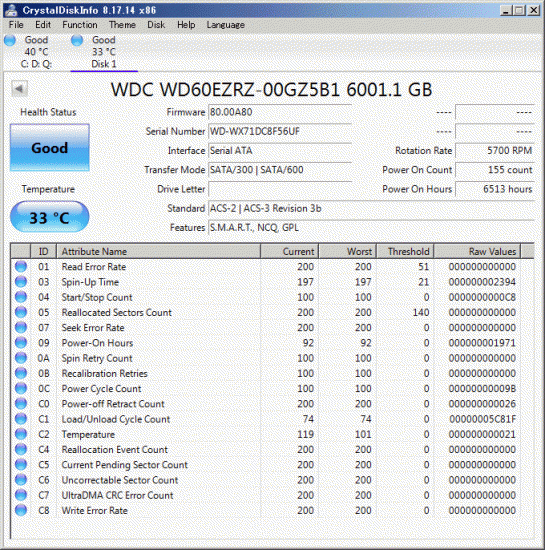Click status orb for Spin-Up Time

click(21, 282)
